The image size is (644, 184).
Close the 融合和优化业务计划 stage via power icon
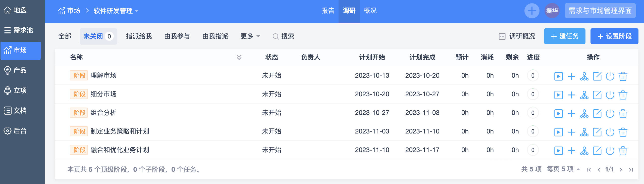(610, 151)
